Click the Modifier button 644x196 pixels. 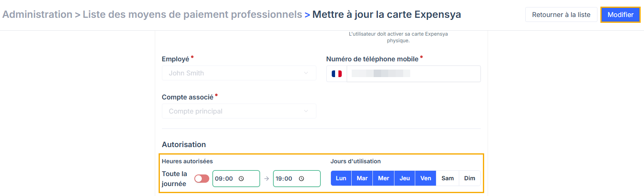coord(620,15)
